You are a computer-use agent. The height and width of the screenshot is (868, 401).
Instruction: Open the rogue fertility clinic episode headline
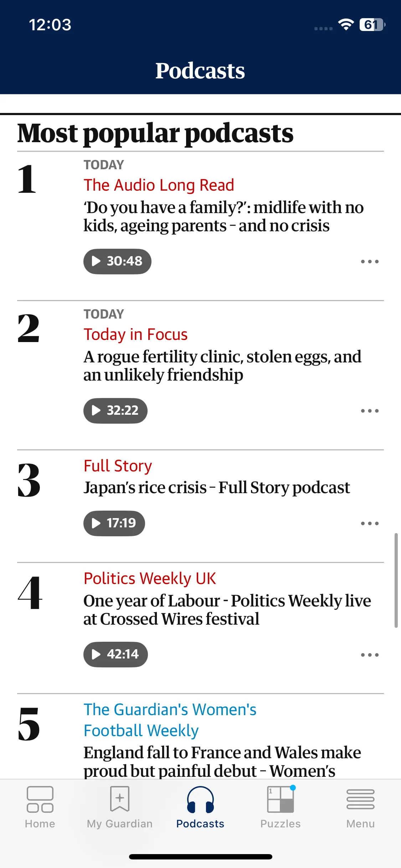[222, 366]
